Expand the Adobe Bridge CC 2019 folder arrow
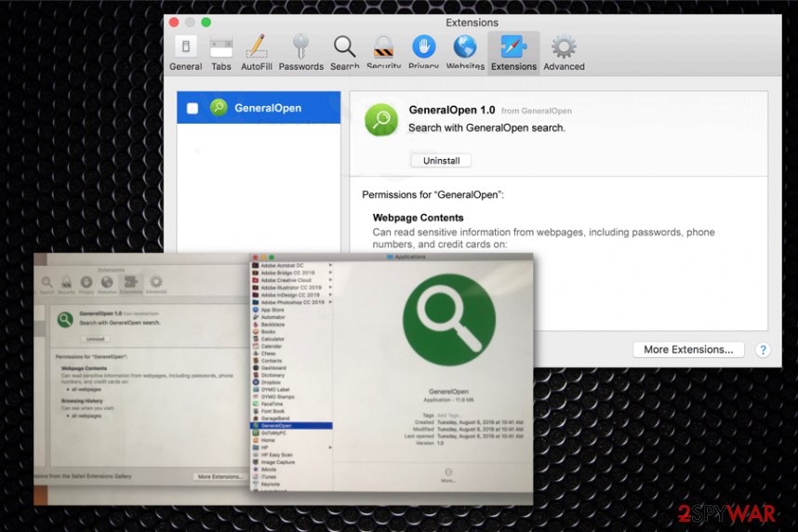Screen dimensions: 798x532 coord(330,273)
